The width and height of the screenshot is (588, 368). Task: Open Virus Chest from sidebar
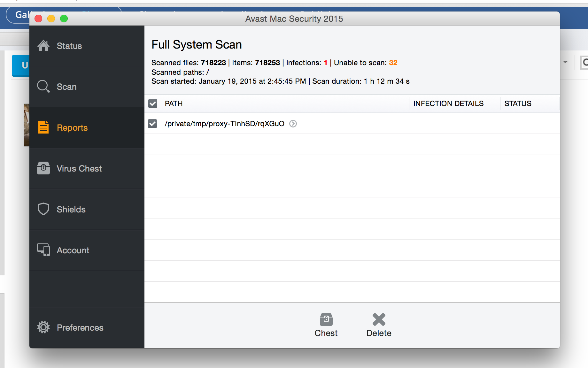point(87,168)
